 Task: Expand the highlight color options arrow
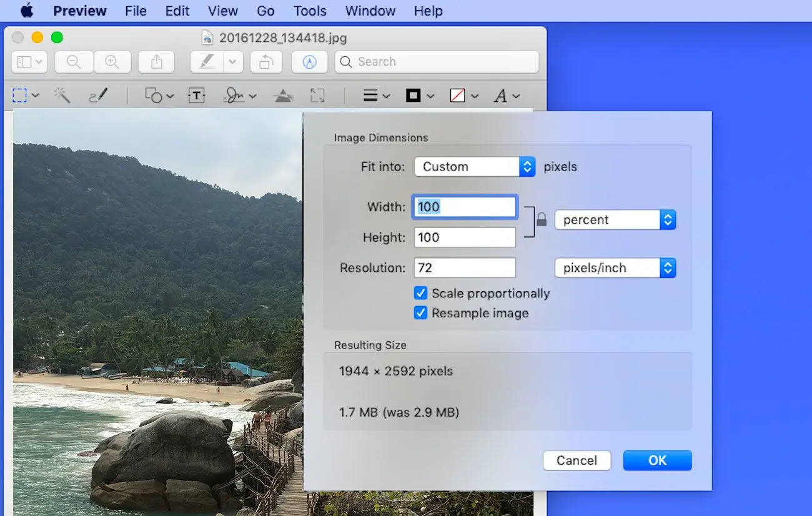click(x=234, y=62)
